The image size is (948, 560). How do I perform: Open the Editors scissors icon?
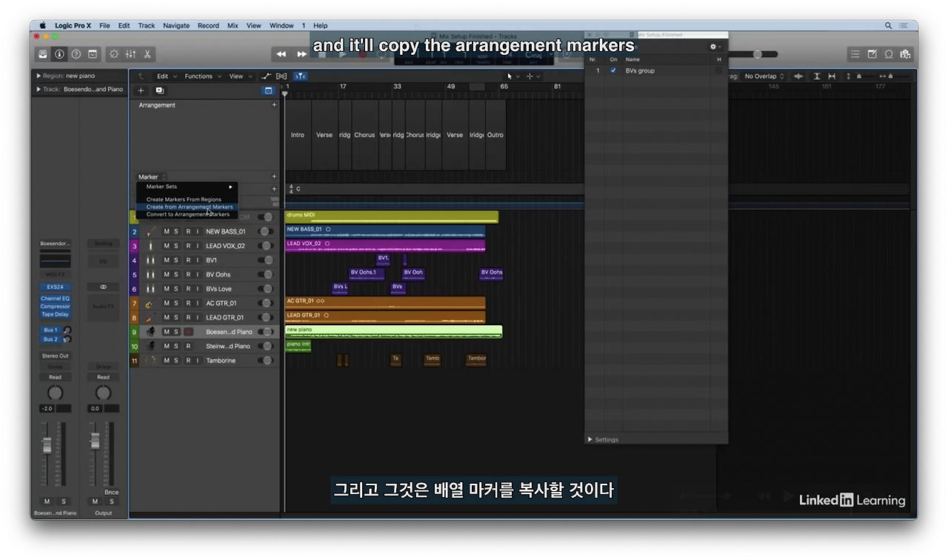pyautogui.click(x=147, y=54)
